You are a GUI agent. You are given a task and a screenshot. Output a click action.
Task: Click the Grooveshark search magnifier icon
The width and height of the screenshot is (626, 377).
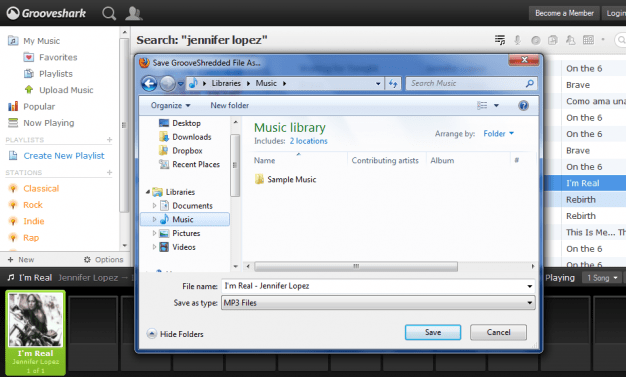(109, 14)
